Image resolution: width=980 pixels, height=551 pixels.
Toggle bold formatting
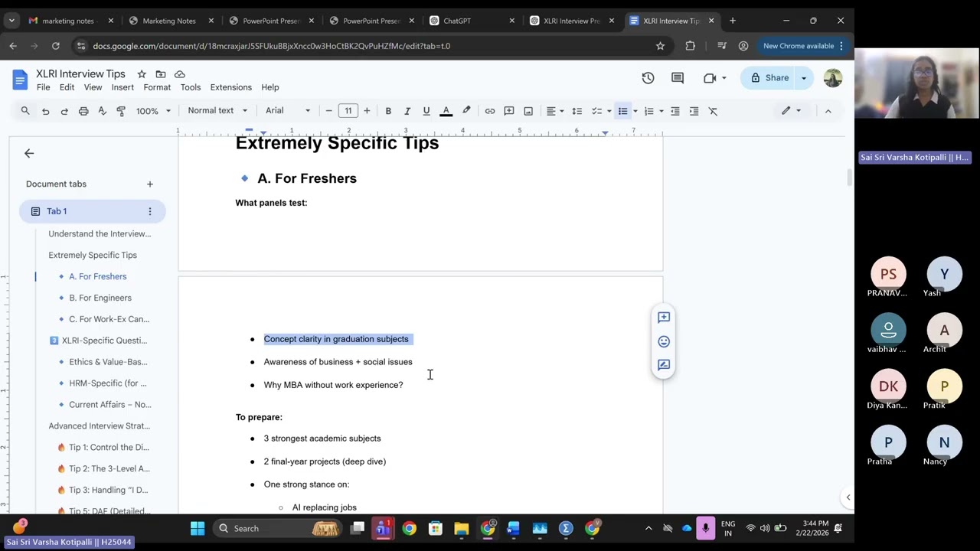[x=388, y=111]
